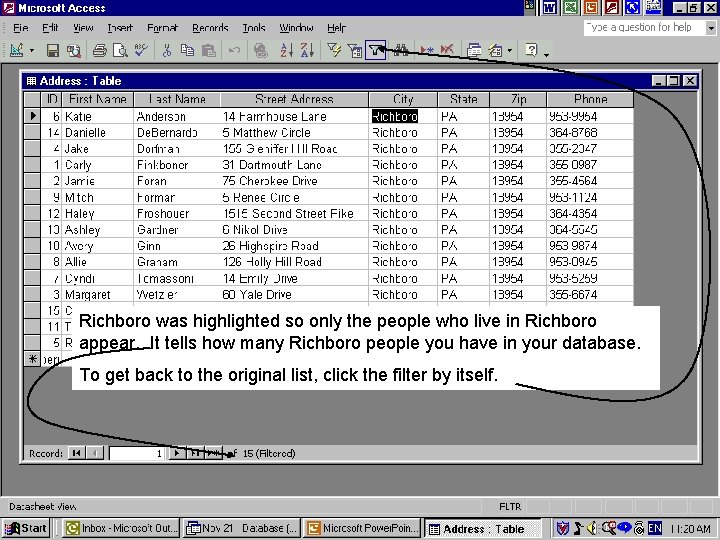Launch Excel from the Office shortcut bar
The image size is (720, 540).
[570, 8]
